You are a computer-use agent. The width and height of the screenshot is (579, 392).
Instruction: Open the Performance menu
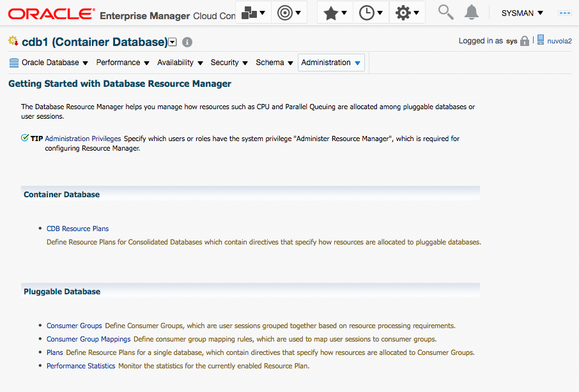click(123, 63)
